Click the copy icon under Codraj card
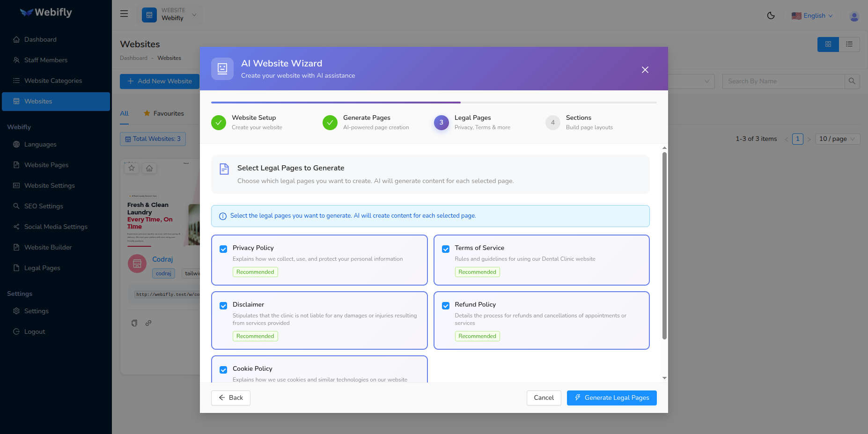 coord(134,323)
